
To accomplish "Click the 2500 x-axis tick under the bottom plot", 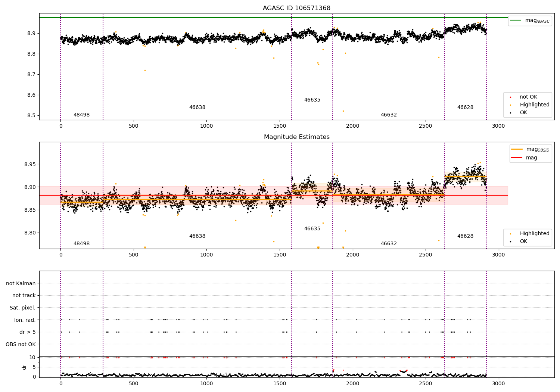I will (x=426, y=383).
